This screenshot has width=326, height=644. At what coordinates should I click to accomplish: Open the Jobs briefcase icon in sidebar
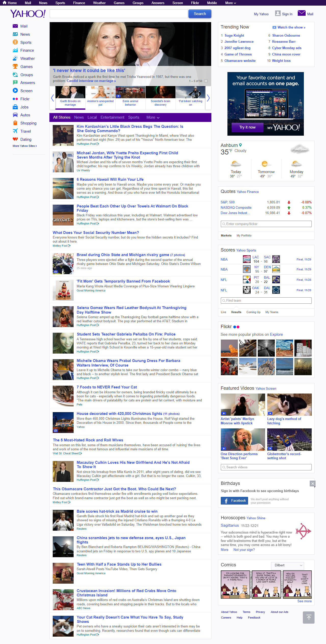click(15, 107)
